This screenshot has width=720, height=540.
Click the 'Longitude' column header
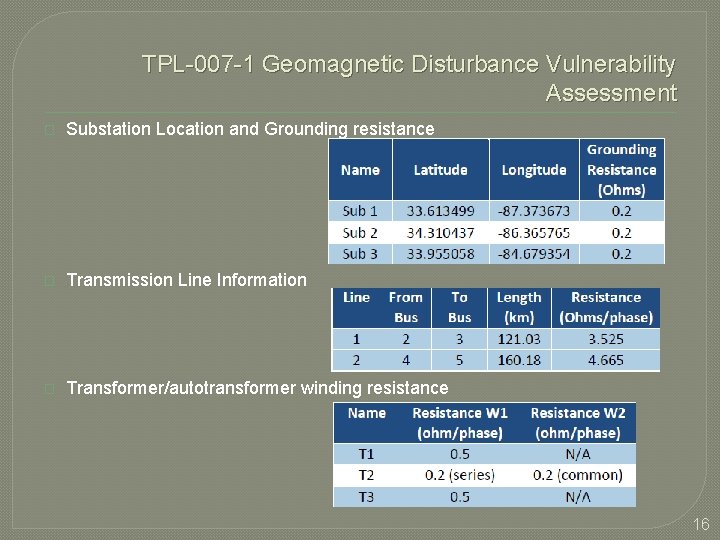tap(534, 169)
